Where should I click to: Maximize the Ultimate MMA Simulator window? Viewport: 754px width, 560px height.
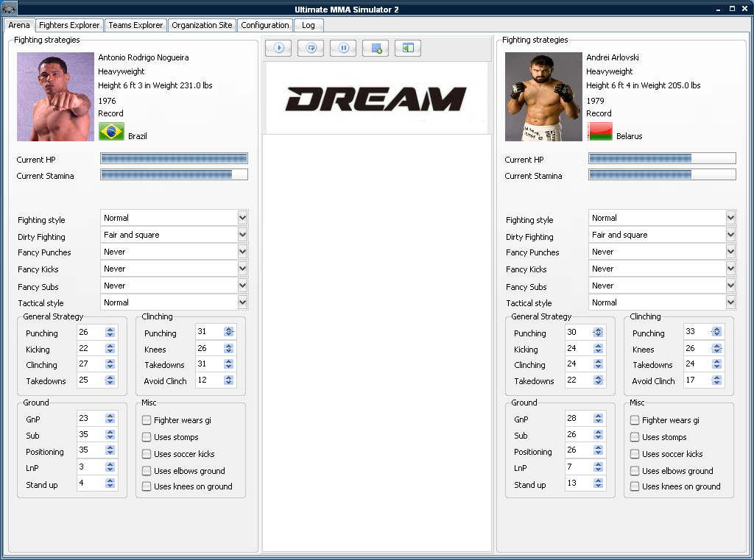click(732, 9)
